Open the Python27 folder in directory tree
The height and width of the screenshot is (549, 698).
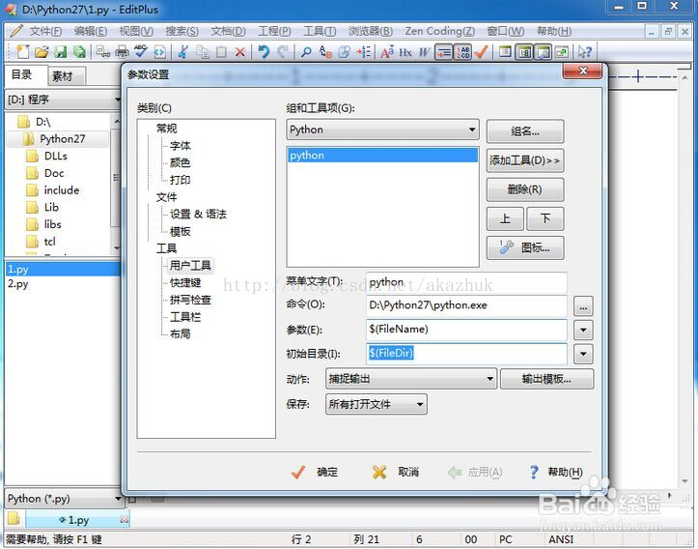(62, 139)
